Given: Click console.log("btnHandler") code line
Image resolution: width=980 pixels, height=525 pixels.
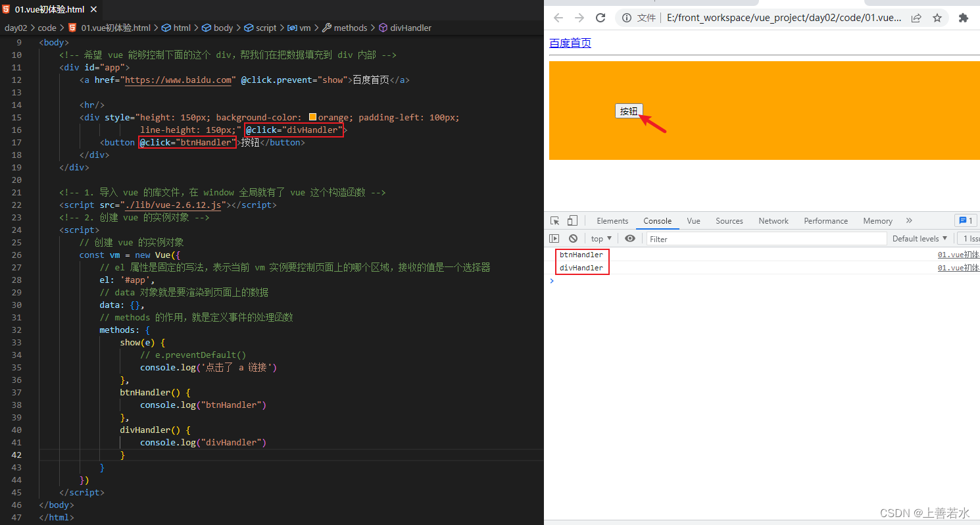Looking at the screenshot, I should pos(203,405).
